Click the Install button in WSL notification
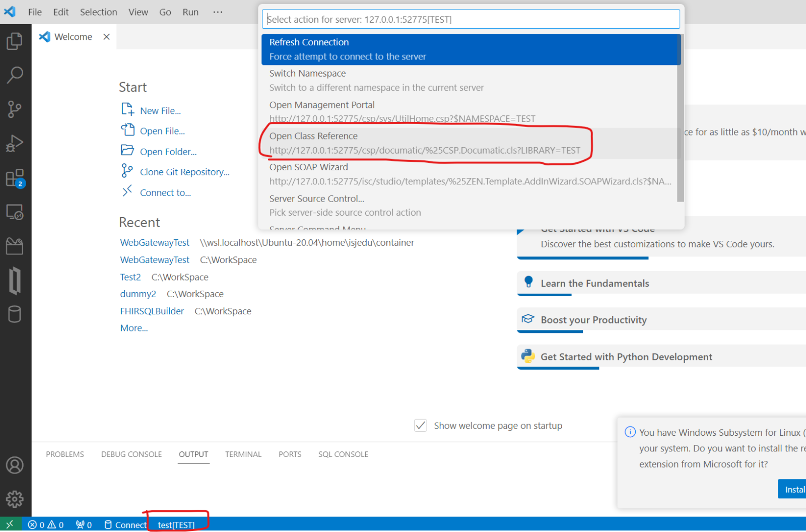Viewport: 806px width, 532px height. [x=792, y=489]
